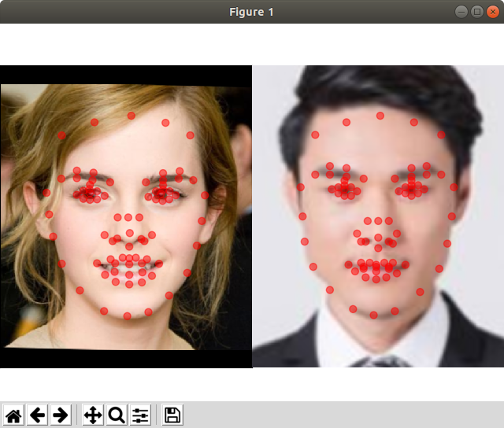Save the figure with floppy icon
504x428 pixels.
coord(172,415)
